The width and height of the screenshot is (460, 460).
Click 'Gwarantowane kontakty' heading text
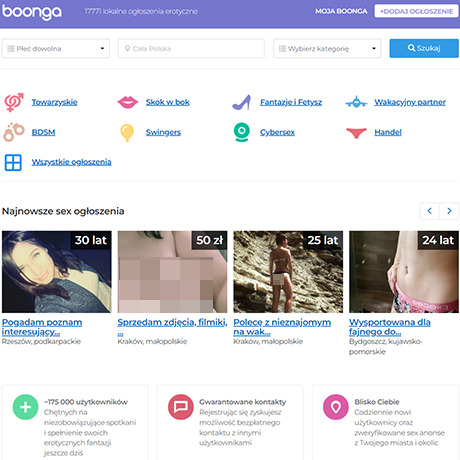tap(243, 402)
